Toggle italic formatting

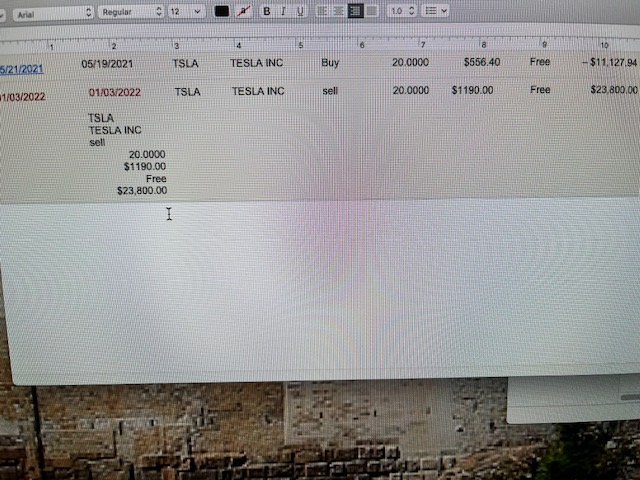click(x=283, y=11)
